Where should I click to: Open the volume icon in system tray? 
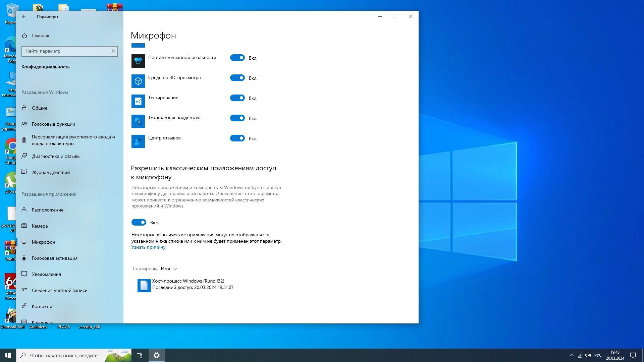tap(588, 355)
